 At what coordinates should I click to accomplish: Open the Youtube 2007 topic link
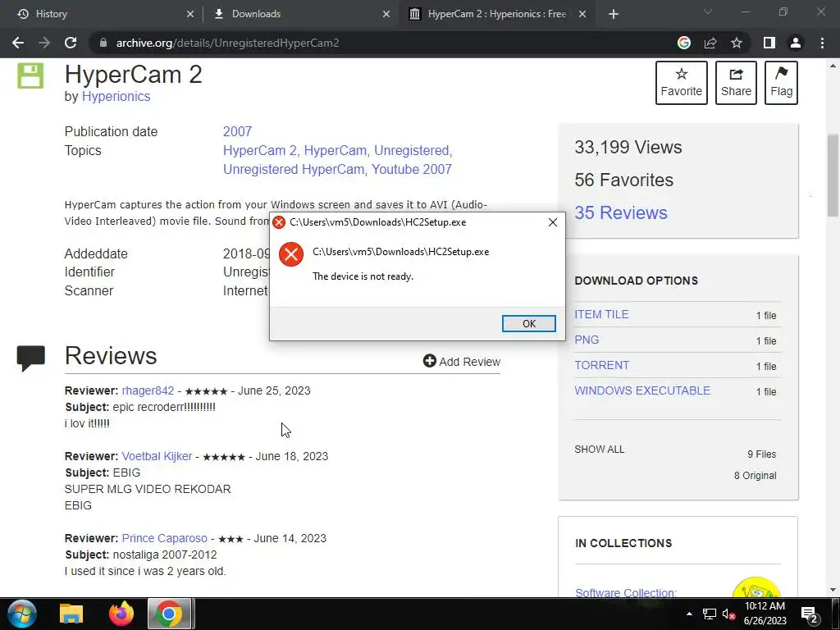point(412,169)
